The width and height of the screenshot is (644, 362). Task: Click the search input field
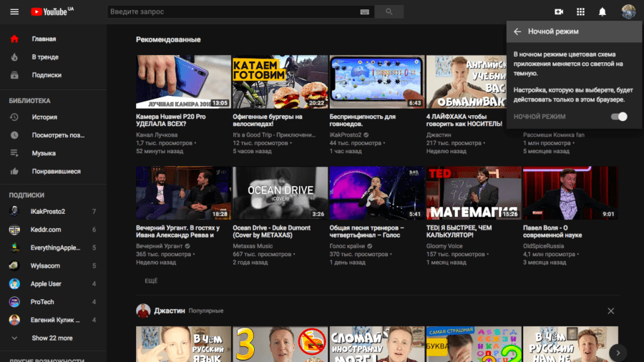click(x=233, y=12)
